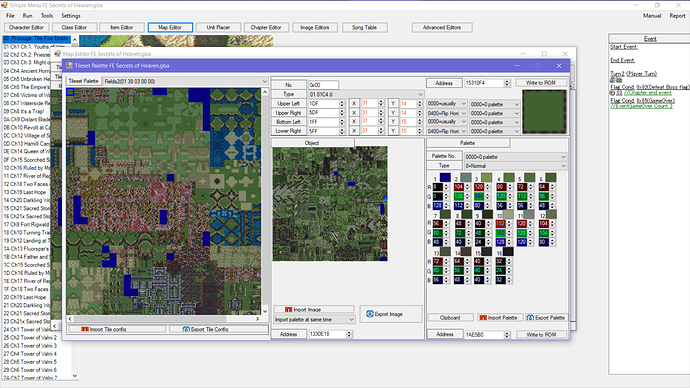Select the Map Editor toolbar button
The image size is (690, 388).
tap(170, 27)
